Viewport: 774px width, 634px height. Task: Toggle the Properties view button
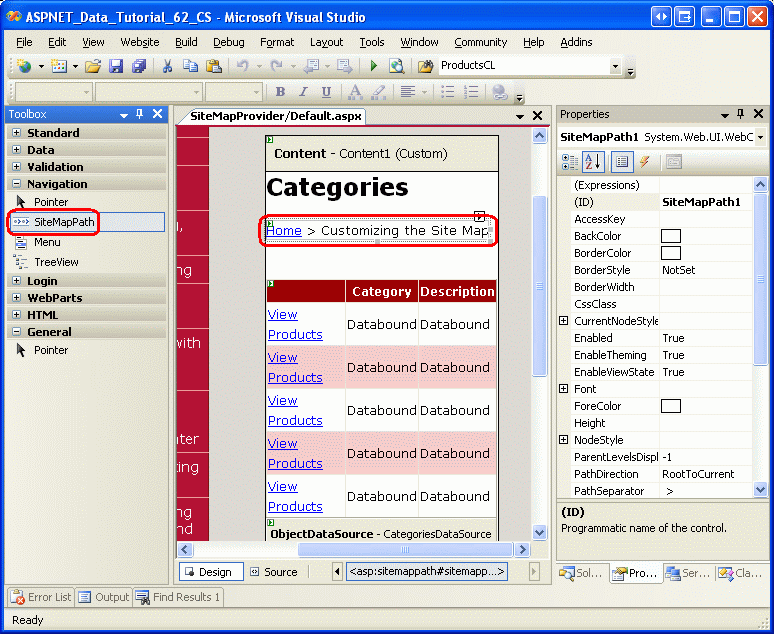pos(622,162)
